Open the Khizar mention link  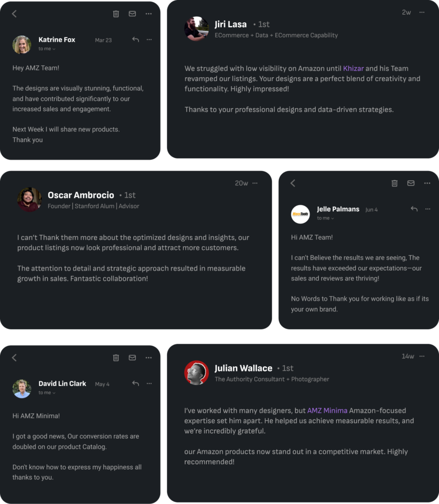pos(353,68)
